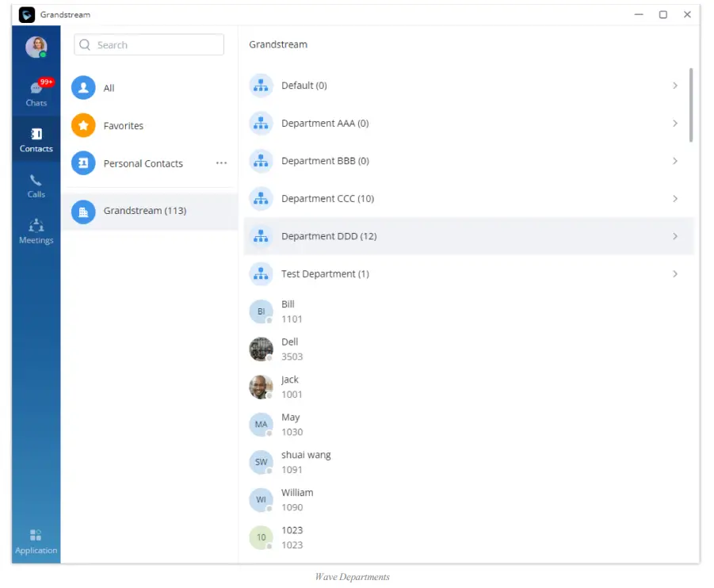The image size is (714, 588).
Task: Click the Test Department org icon
Action: (x=261, y=273)
